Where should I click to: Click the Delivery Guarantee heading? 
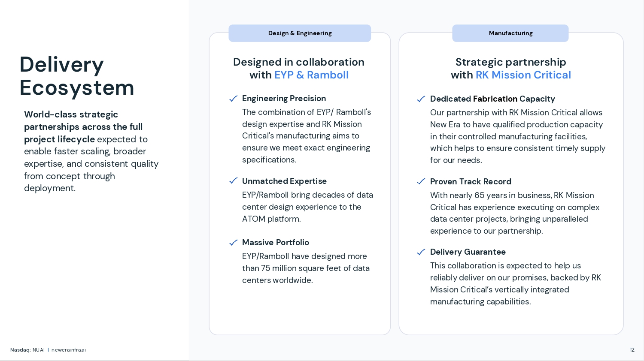click(468, 252)
